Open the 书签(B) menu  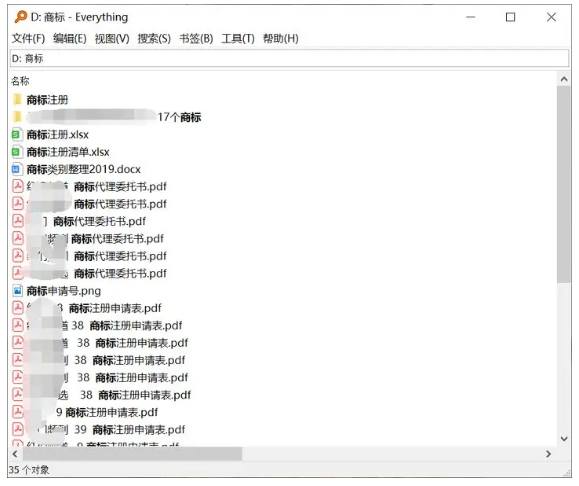coord(196,38)
